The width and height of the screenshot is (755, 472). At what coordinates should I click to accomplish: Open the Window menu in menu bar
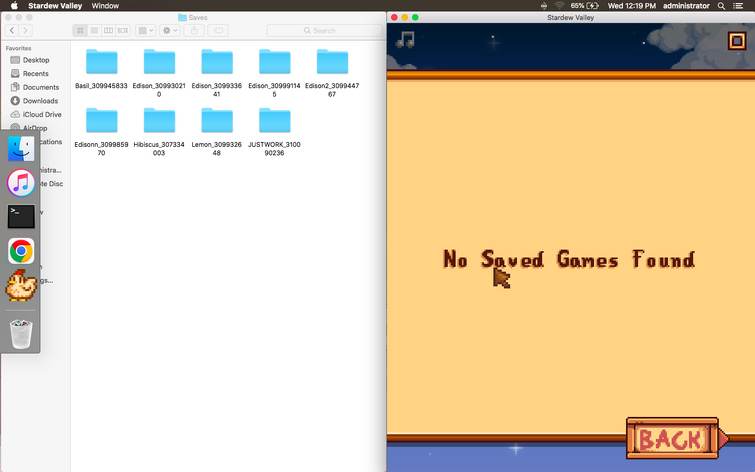click(x=105, y=6)
